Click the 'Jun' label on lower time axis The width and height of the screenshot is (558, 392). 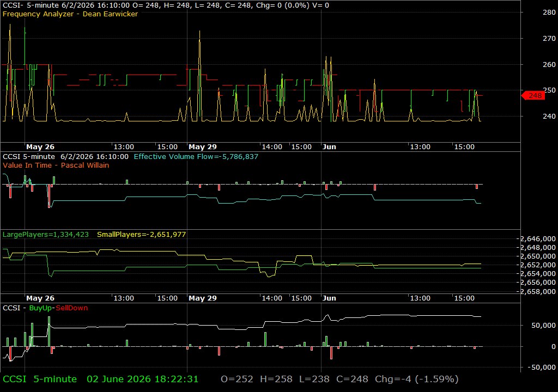329,298
